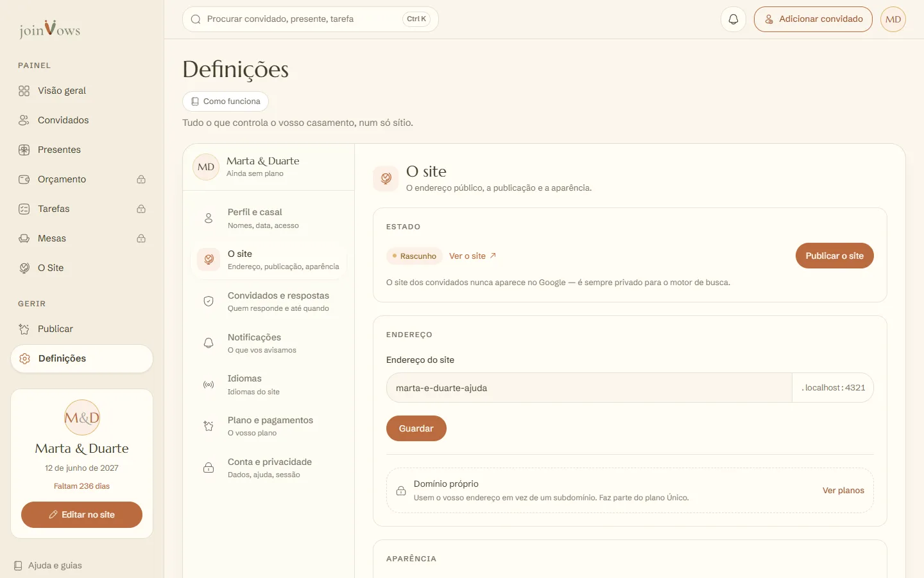Click the rose icon next to the O site heading
The image size is (924, 578).
click(x=386, y=179)
